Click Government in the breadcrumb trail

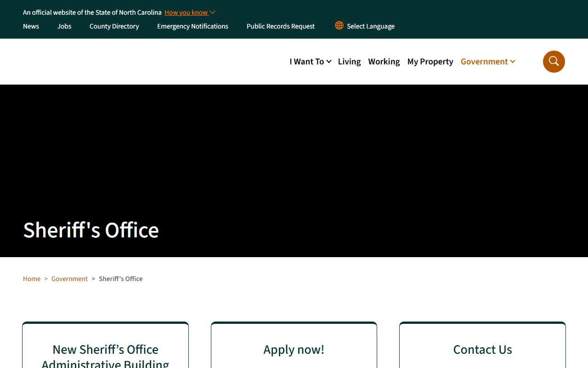[x=69, y=279]
